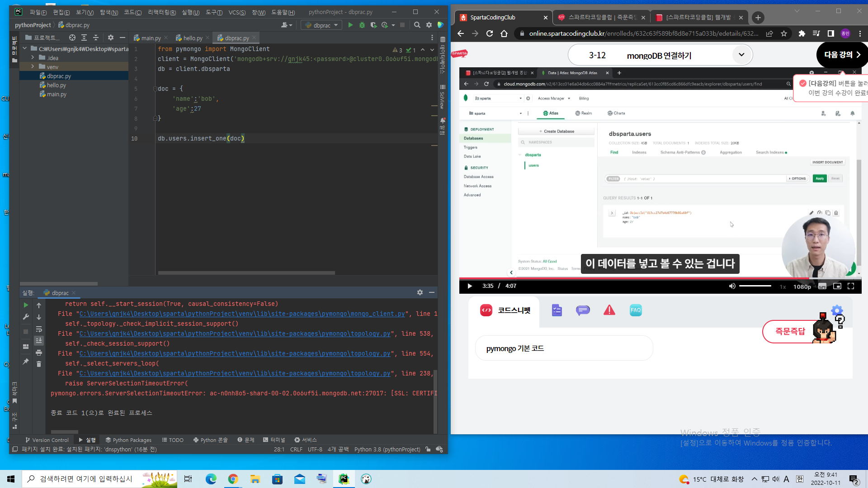Screen dimensions: 868x488
Task: Open the chat bubble icon under the video
Action: pos(583,310)
